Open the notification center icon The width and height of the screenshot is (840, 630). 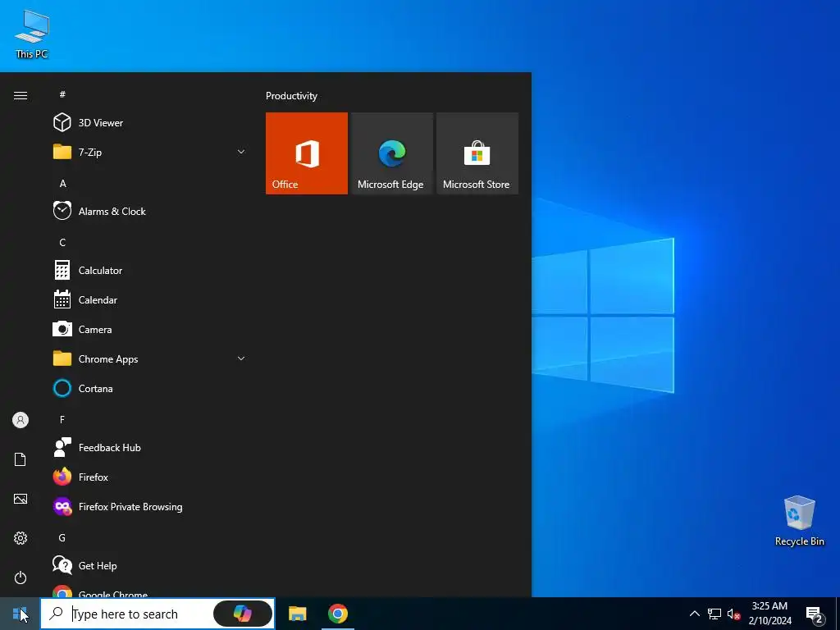point(815,614)
